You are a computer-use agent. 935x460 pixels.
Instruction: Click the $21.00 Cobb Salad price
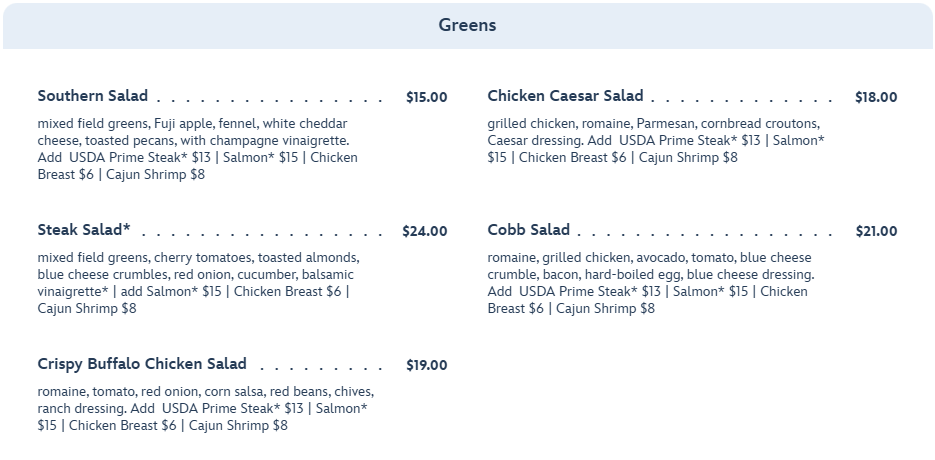[x=876, y=231]
